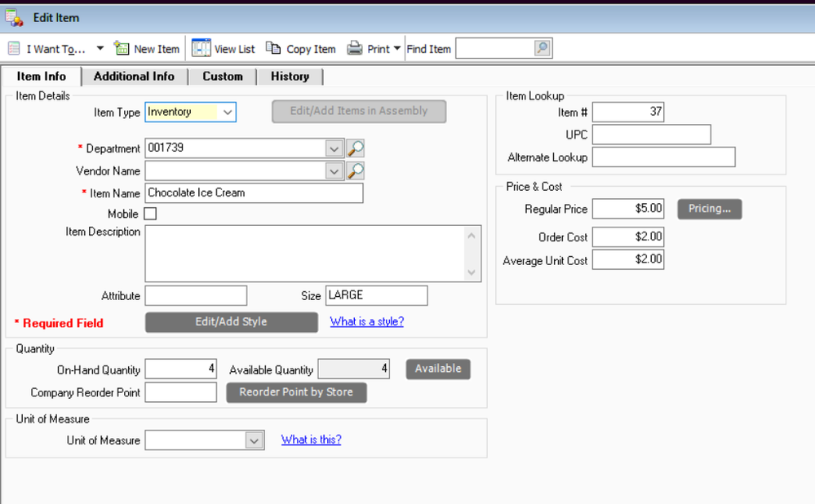815x504 pixels.
Task: Switch to the Item Info tab
Action: tap(42, 77)
